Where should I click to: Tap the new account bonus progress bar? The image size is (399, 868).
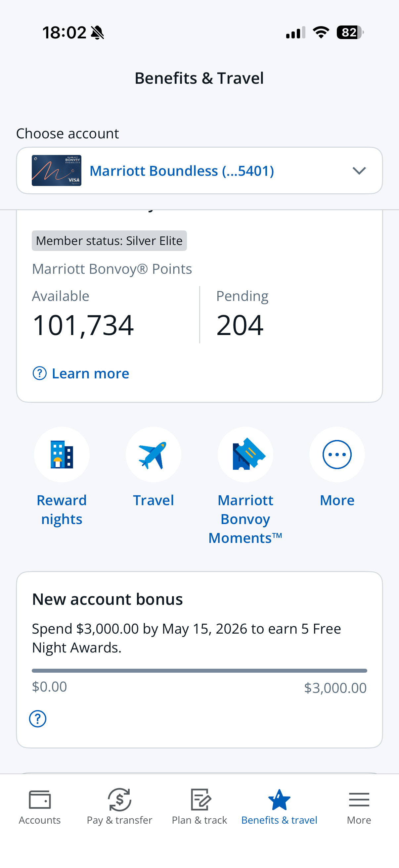pyautogui.click(x=199, y=671)
